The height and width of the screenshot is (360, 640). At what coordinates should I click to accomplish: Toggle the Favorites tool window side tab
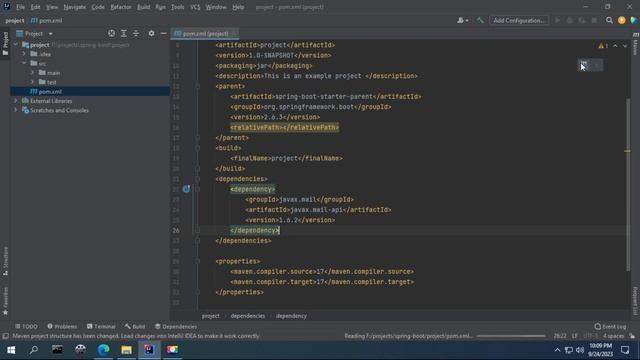pyautogui.click(x=5, y=300)
